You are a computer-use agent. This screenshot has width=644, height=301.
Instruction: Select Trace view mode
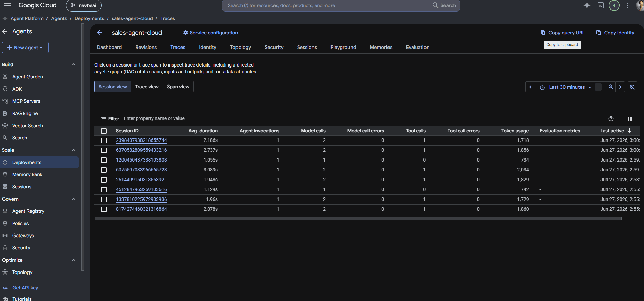147,87
